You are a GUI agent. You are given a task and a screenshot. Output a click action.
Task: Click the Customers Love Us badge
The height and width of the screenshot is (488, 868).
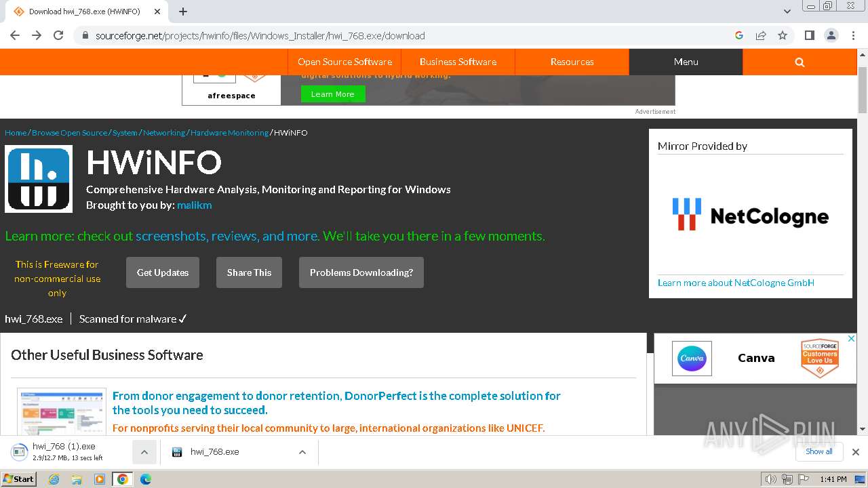(x=819, y=358)
